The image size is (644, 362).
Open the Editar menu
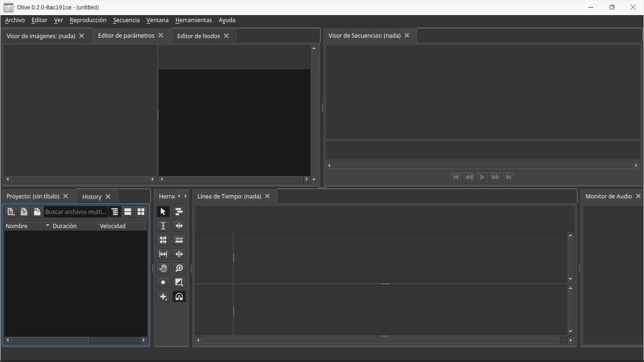coord(40,20)
